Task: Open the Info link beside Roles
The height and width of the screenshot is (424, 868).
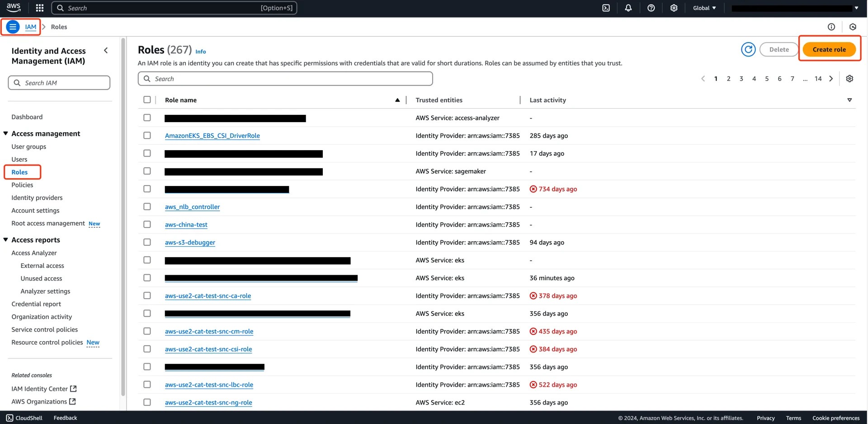Action: [201, 52]
